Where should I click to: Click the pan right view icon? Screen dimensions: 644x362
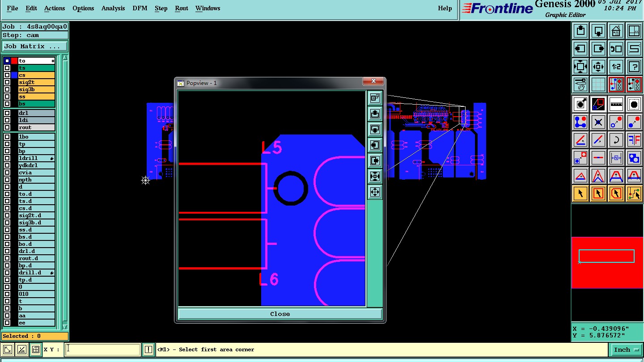pyautogui.click(x=598, y=49)
